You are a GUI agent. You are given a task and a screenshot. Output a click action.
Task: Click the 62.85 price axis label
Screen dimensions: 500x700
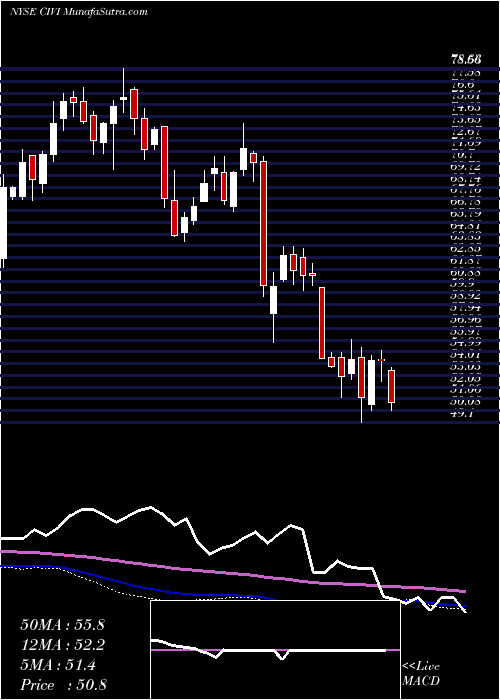point(465,248)
